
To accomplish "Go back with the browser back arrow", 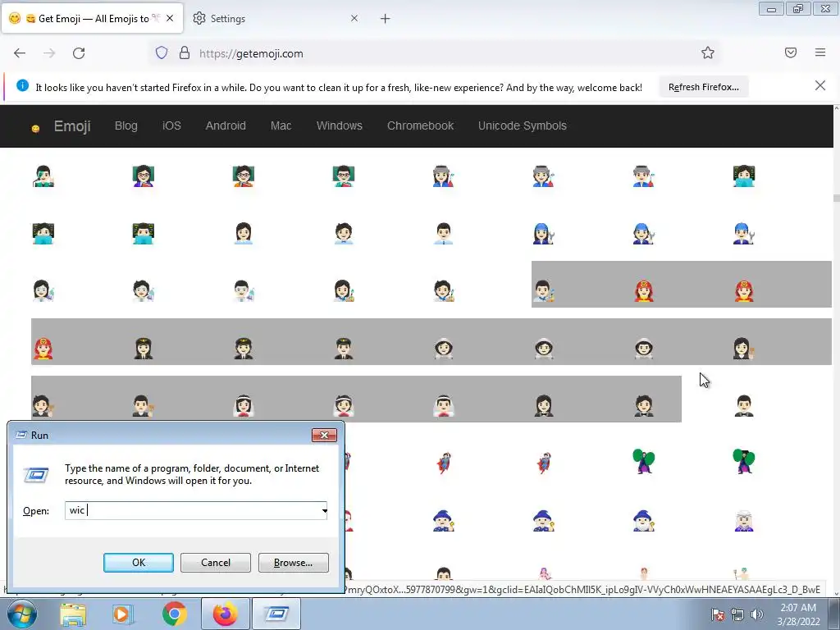I will [x=20, y=53].
